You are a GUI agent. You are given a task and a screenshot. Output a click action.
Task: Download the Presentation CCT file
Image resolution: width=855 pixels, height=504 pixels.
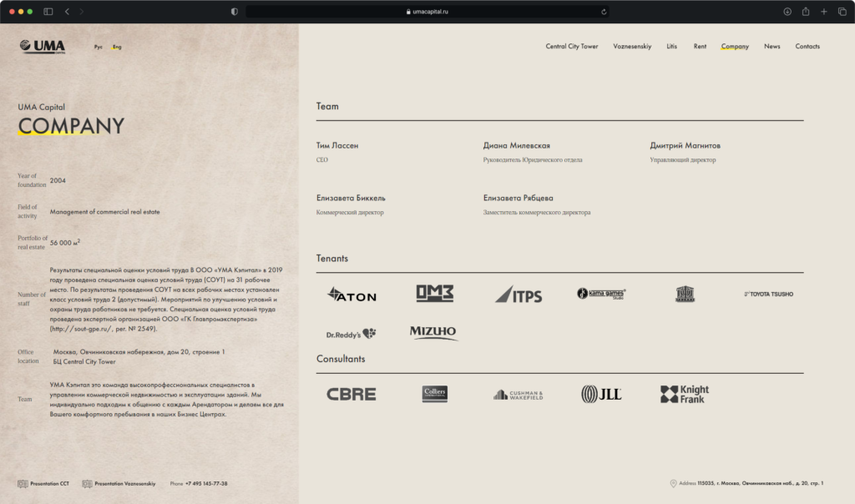coord(43,484)
